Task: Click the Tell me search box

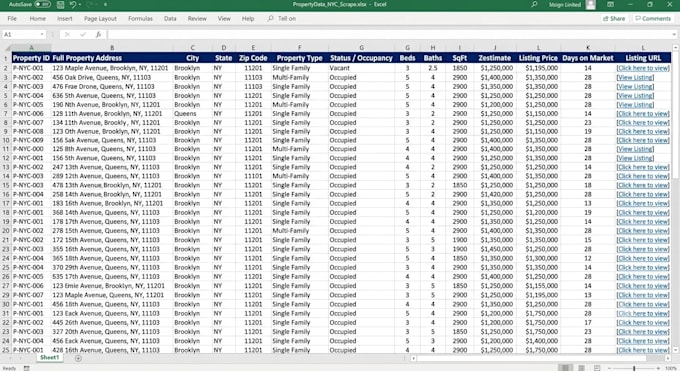Action: click(x=282, y=19)
